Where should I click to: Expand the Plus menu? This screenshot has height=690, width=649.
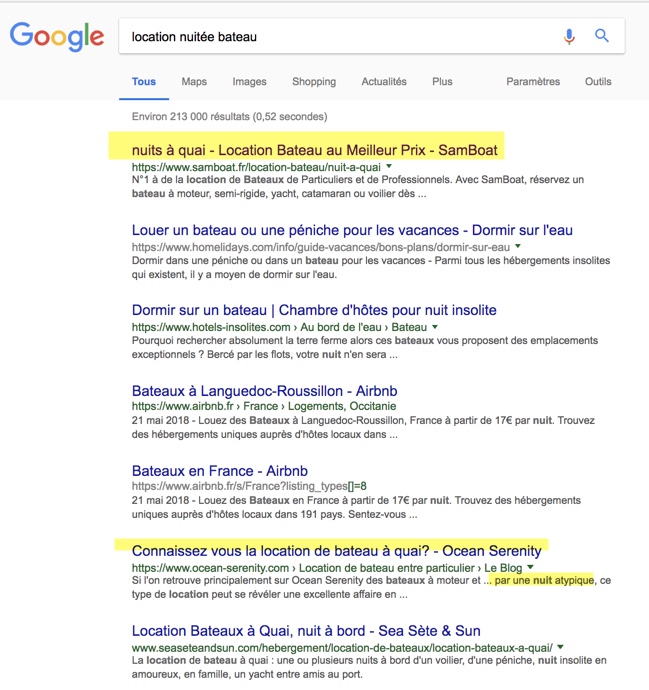coord(442,82)
